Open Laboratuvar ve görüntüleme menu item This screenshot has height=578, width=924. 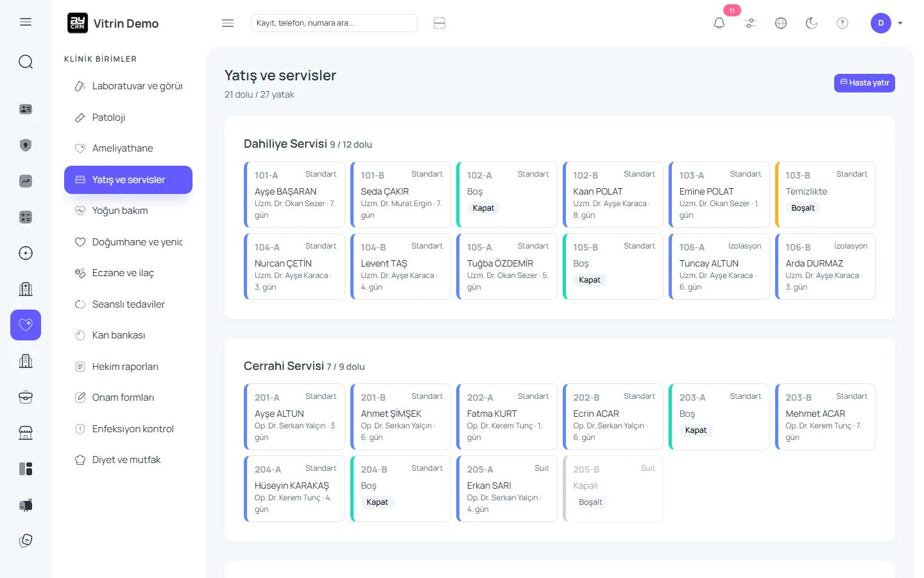point(128,86)
